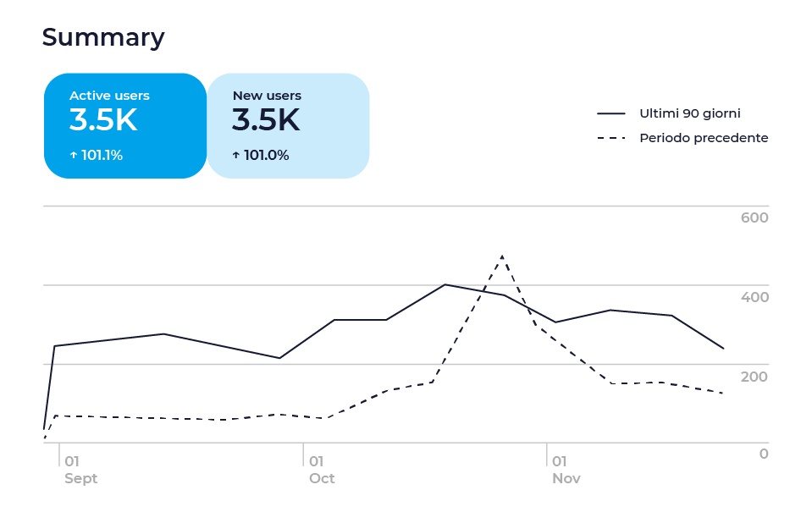The width and height of the screenshot is (812, 512).
Task: Click the 101.0% growth figure
Action: click(x=266, y=156)
